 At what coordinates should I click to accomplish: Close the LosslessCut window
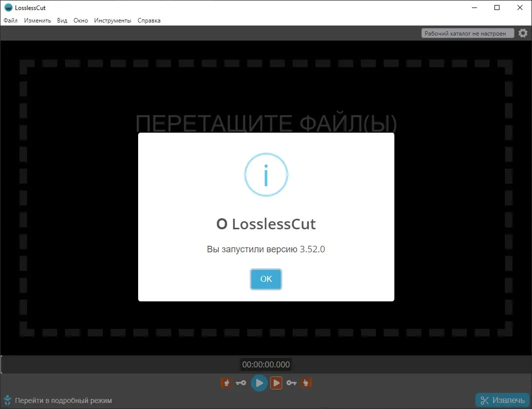[x=519, y=8]
